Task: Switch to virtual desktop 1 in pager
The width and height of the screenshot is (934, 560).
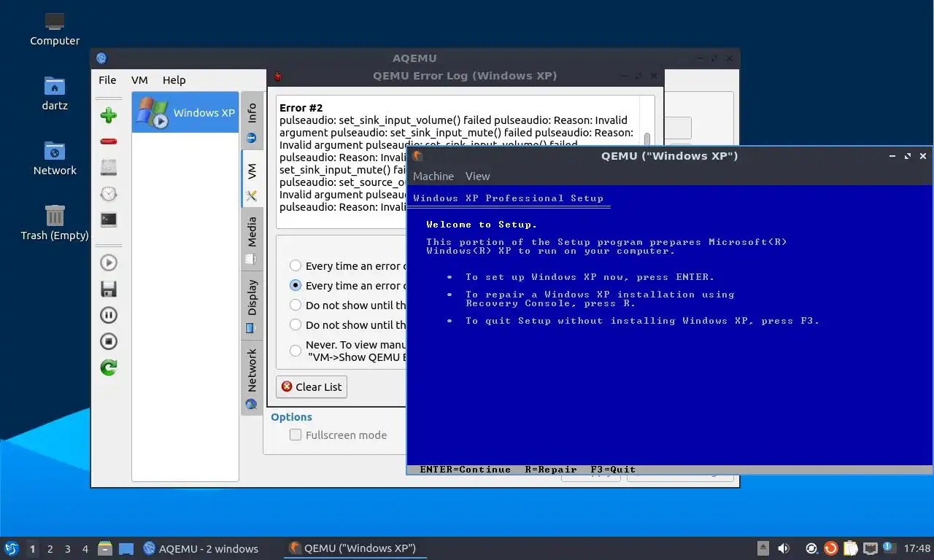Action: [32, 549]
